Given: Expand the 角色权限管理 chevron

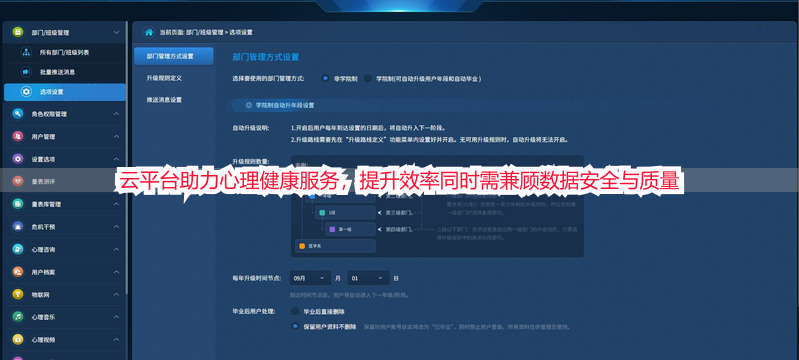Looking at the screenshot, I should pos(116,114).
